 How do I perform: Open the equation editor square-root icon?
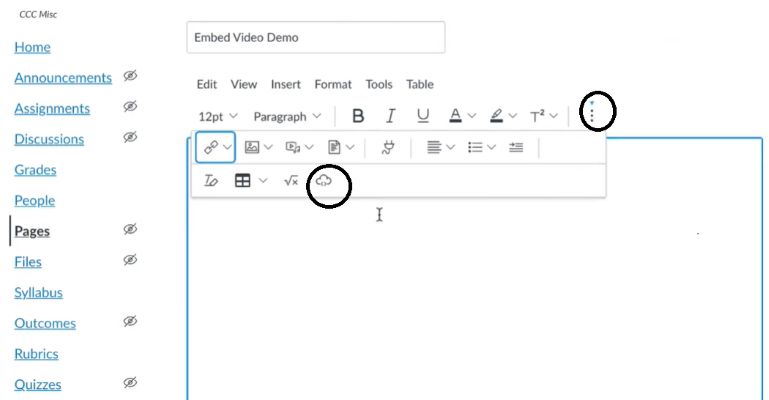pos(291,181)
